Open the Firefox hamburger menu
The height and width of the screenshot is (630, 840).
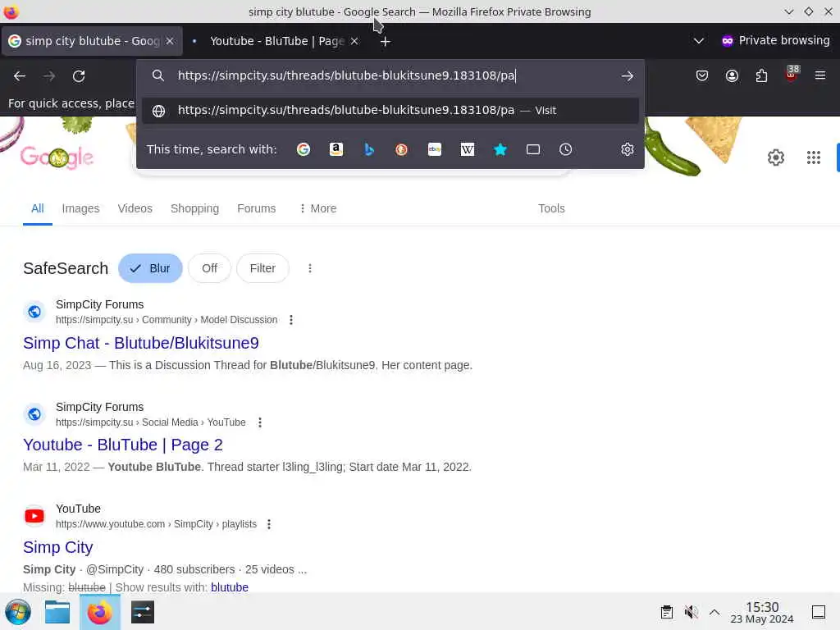point(820,76)
